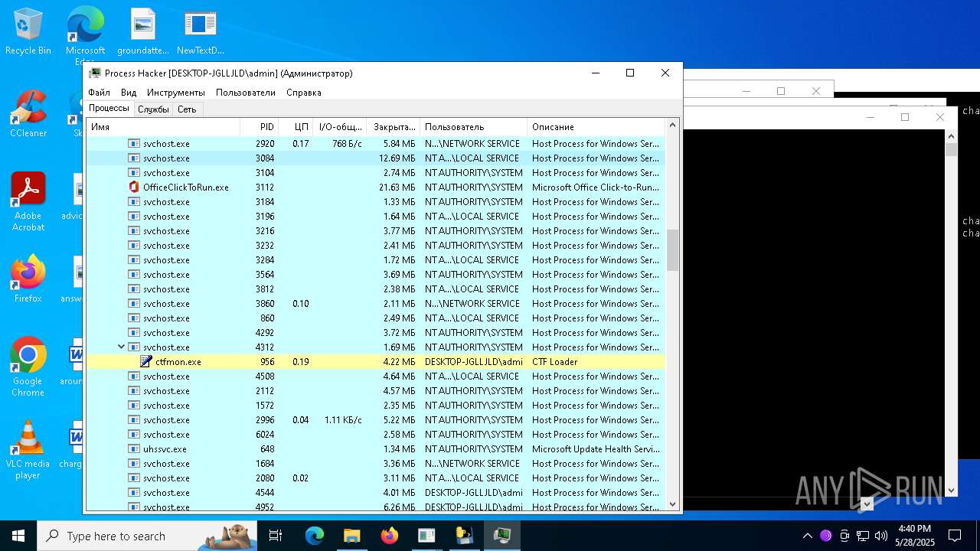The image size is (980, 551).
Task: Click the Process Hacker title bar icon
Action: (95, 73)
